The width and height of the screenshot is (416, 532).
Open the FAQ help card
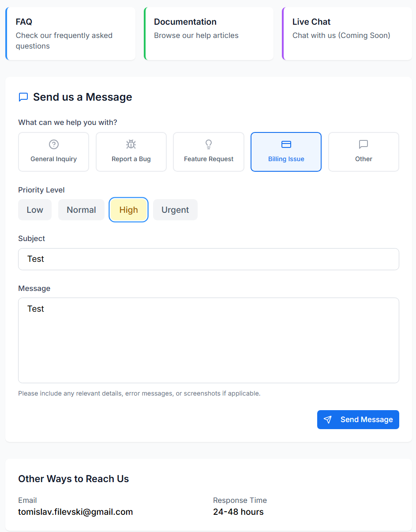click(71, 34)
